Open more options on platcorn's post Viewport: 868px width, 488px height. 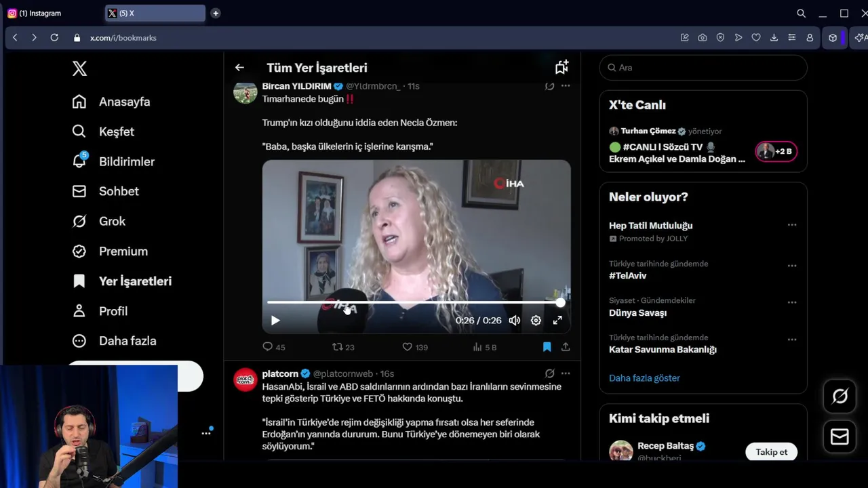566,373
